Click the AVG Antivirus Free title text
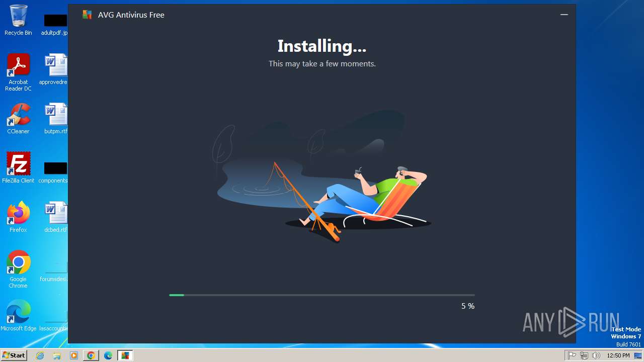The width and height of the screenshot is (644, 362). pyautogui.click(x=131, y=15)
